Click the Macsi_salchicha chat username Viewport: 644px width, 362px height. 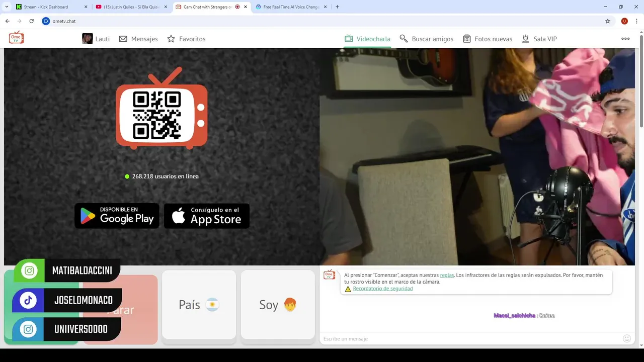[515, 316]
